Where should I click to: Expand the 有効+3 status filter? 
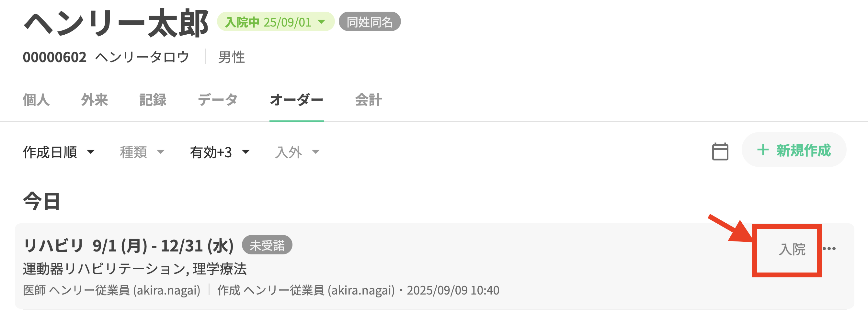pos(220,152)
